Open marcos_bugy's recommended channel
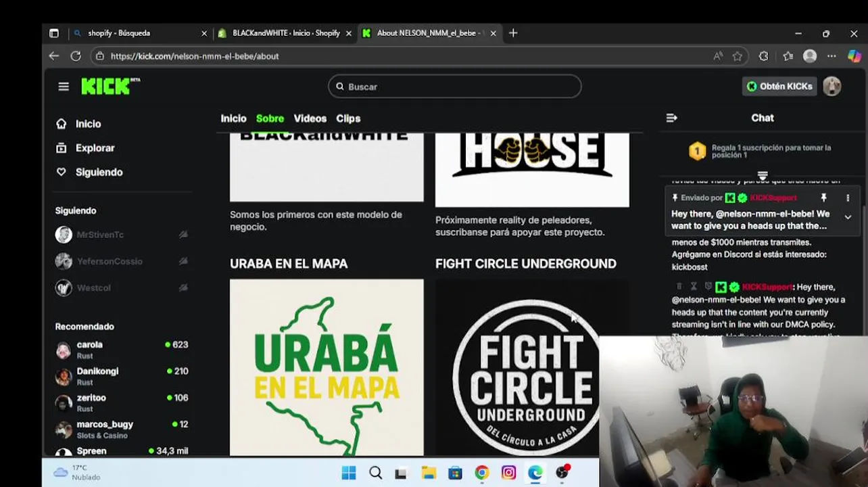Viewport: 868px width, 487px height. [122, 430]
